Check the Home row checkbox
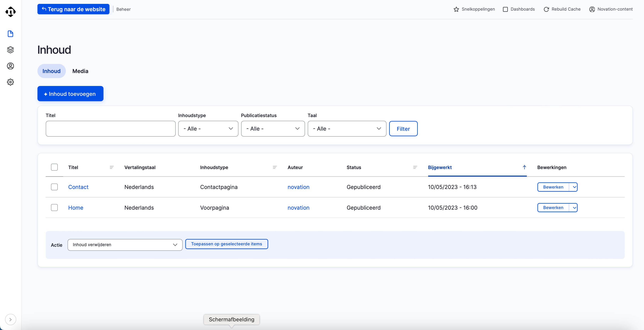Image resolution: width=644 pixels, height=330 pixels. [x=54, y=207]
